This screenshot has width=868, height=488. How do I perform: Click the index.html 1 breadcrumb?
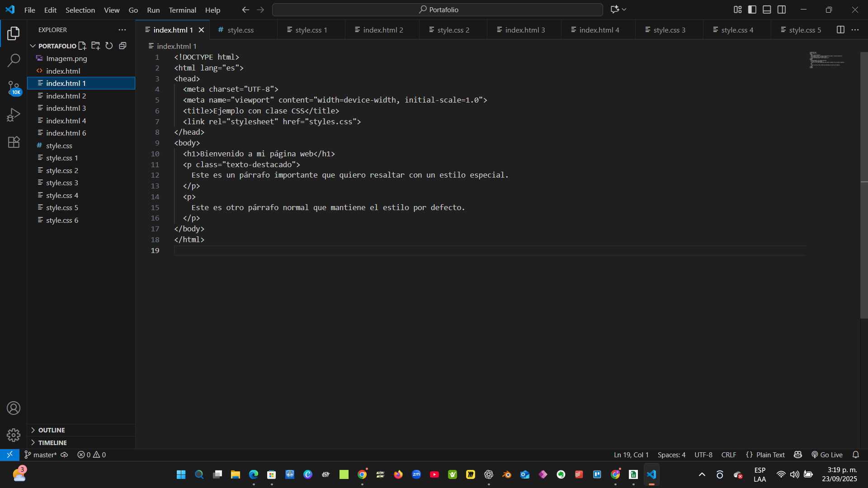(x=172, y=46)
